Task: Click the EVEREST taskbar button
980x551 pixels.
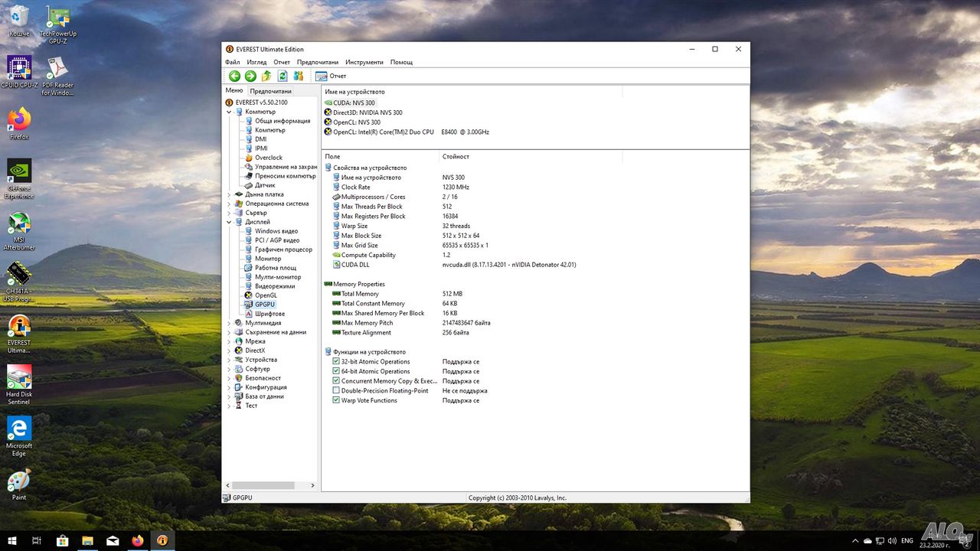Action: (162, 540)
